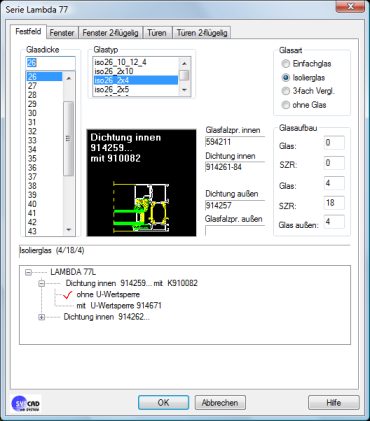Click the profile cross-section preview image
The width and height of the screenshot is (370, 421).
tap(141, 183)
